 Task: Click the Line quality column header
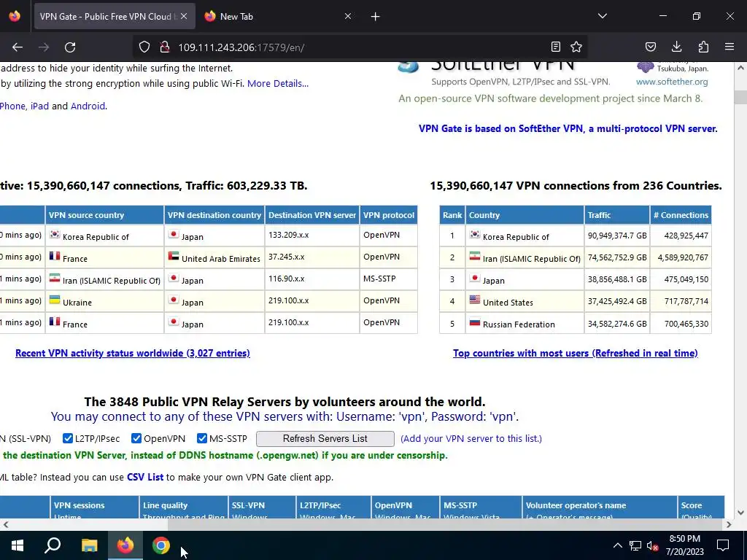[183, 507]
